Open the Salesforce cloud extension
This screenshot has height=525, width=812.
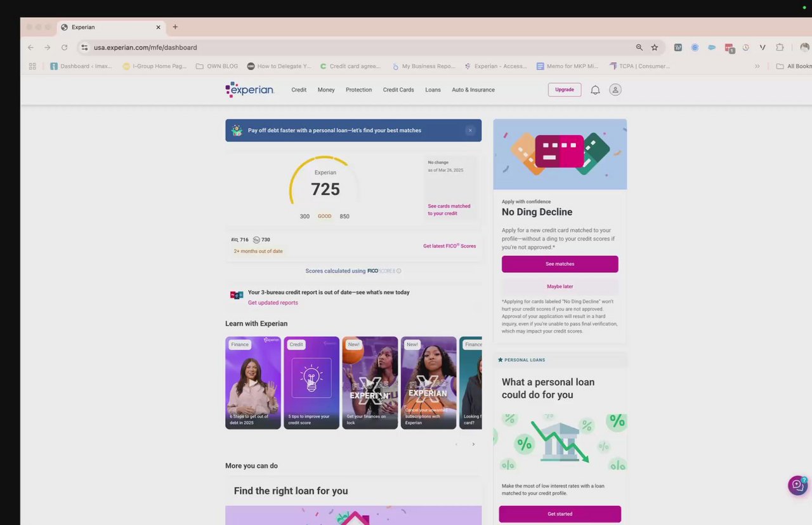click(712, 48)
